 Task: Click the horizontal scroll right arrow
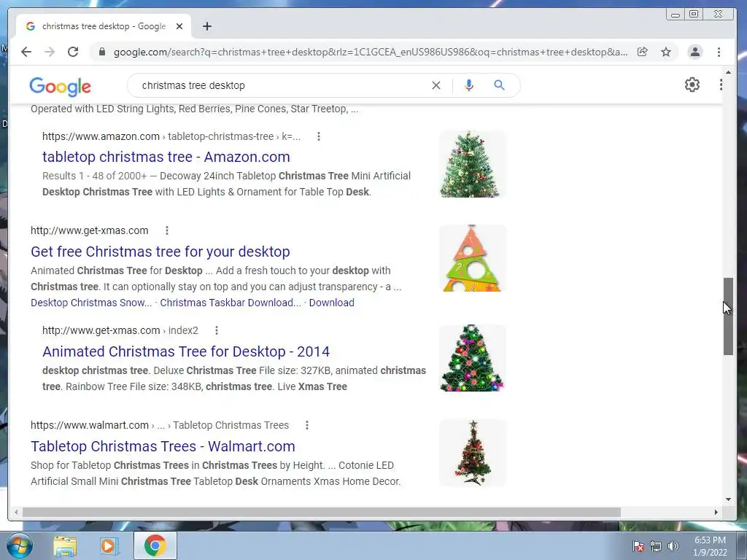tap(716, 513)
